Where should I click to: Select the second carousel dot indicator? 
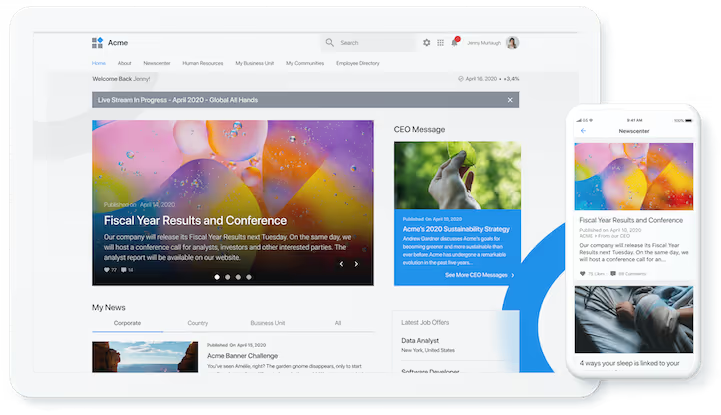point(227,276)
